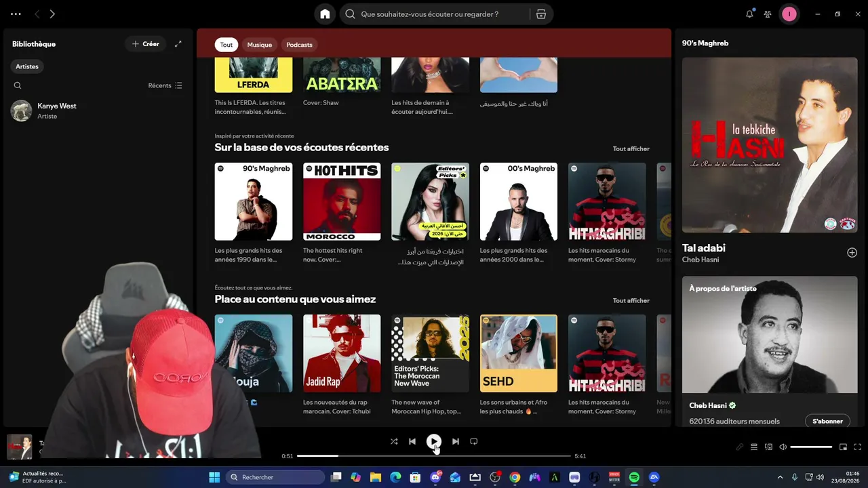
Task: Show all for Place au contenu section
Action: (x=631, y=300)
